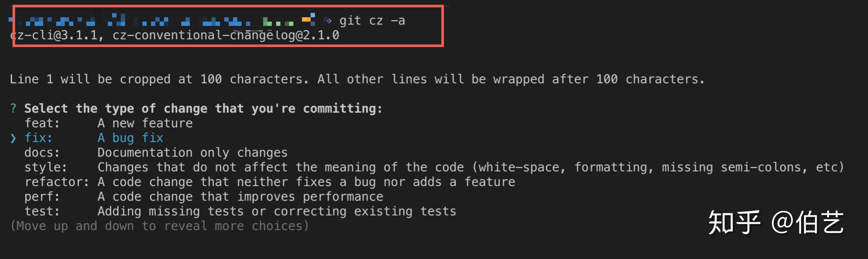Click the 'Select the type of change' prompt heading

[x=203, y=109]
